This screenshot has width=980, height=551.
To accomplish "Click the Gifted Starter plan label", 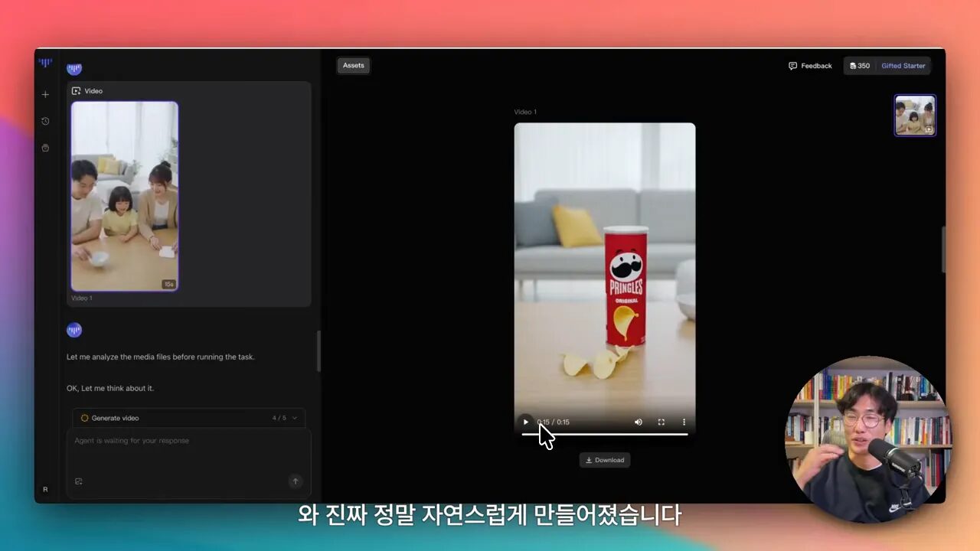I will click(903, 66).
